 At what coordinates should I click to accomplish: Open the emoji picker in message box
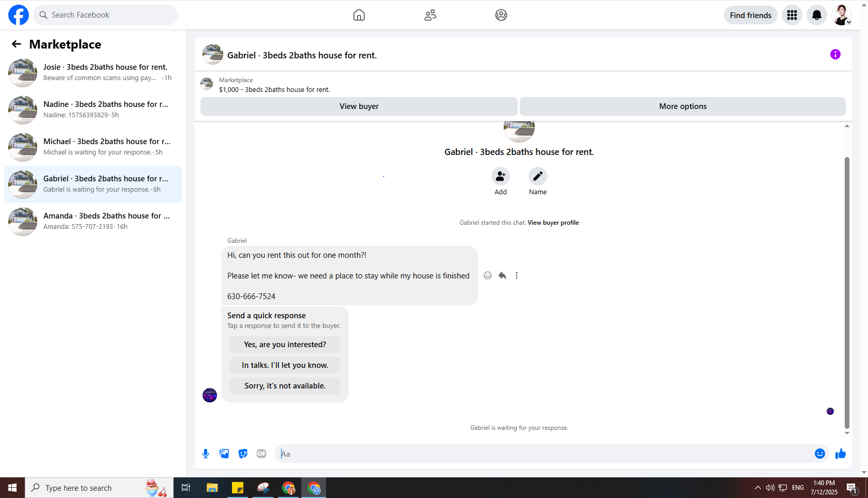tap(820, 454)
